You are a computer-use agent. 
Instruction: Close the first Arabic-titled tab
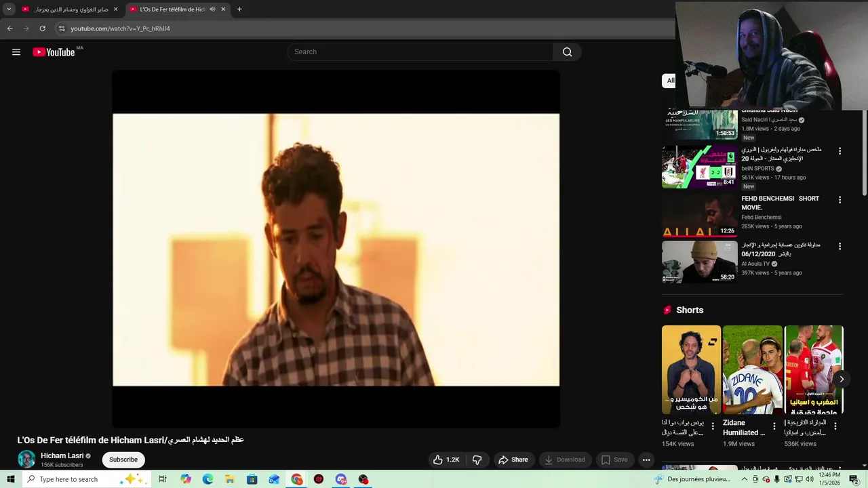[115, 9]
